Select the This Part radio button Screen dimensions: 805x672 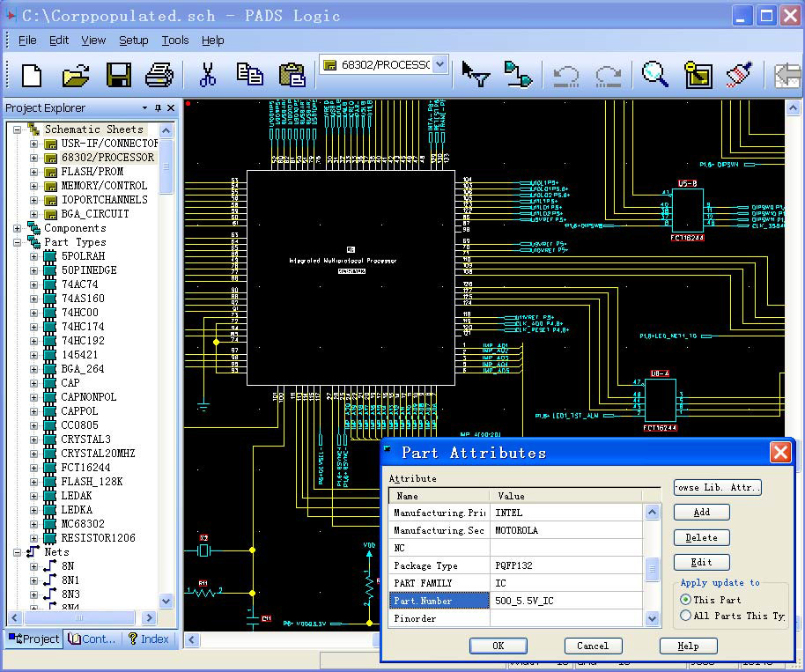[x=686, y=600]
